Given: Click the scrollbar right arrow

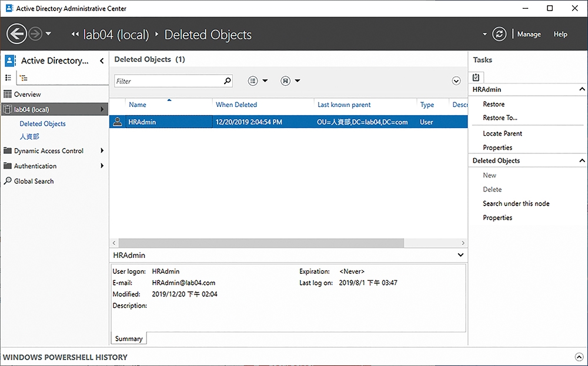Looking at the screenshot, I should pyautogui.click(x=463, y=243).
